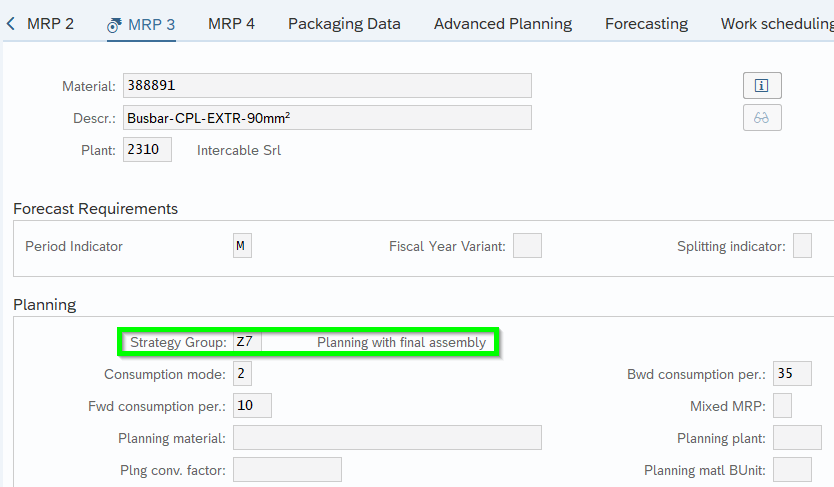834x487 pixels.
Task: Select the Splitting indicator field
Action: (802, 246)
